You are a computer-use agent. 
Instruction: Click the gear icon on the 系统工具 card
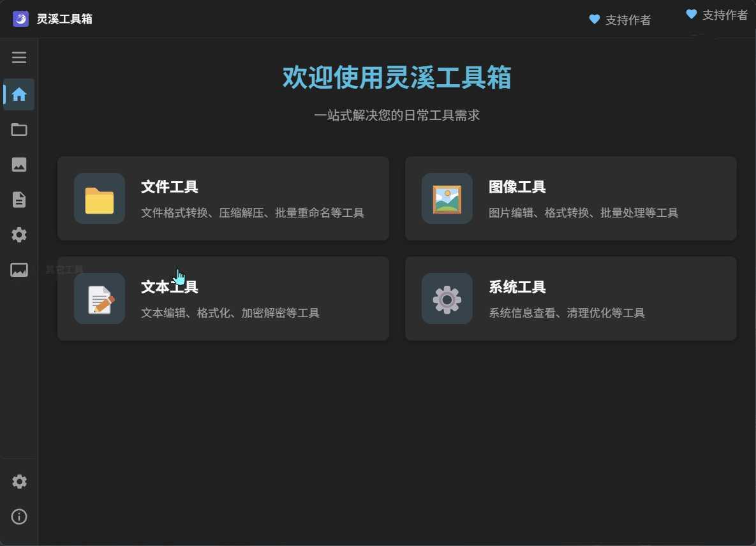tap(447, 299)
